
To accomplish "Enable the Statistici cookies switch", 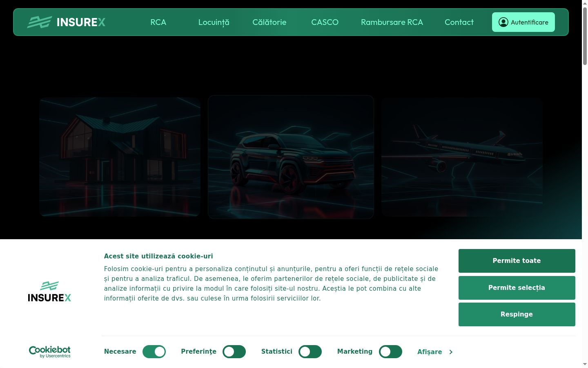I will point(310,352).
